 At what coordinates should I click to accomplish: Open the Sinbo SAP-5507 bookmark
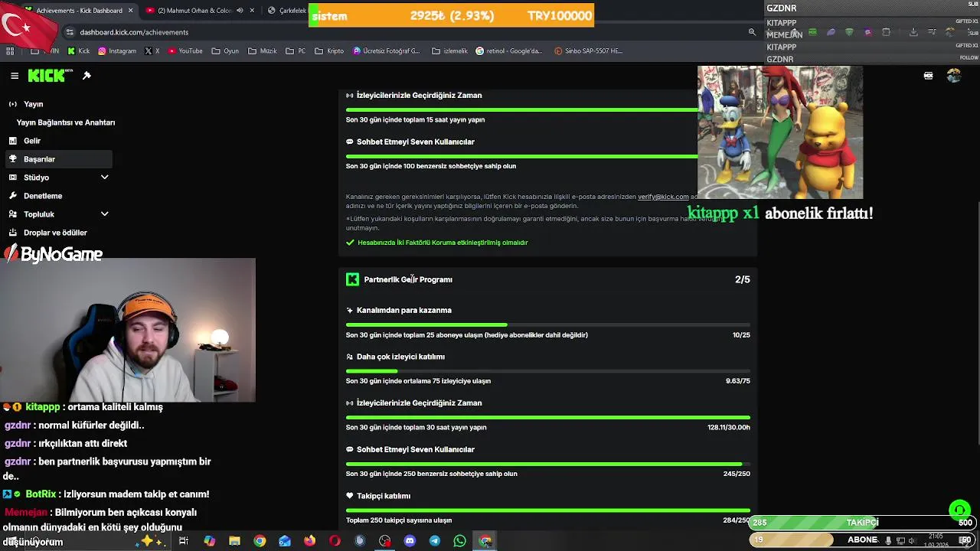point(588,51)
